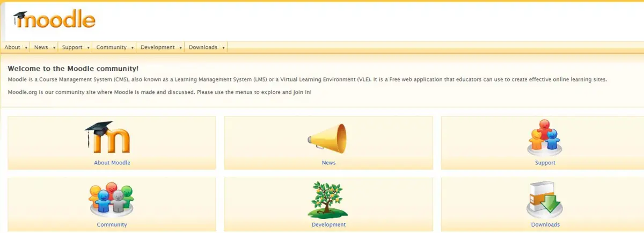Expand the About menu dropdown arrow

click(26, 48)
